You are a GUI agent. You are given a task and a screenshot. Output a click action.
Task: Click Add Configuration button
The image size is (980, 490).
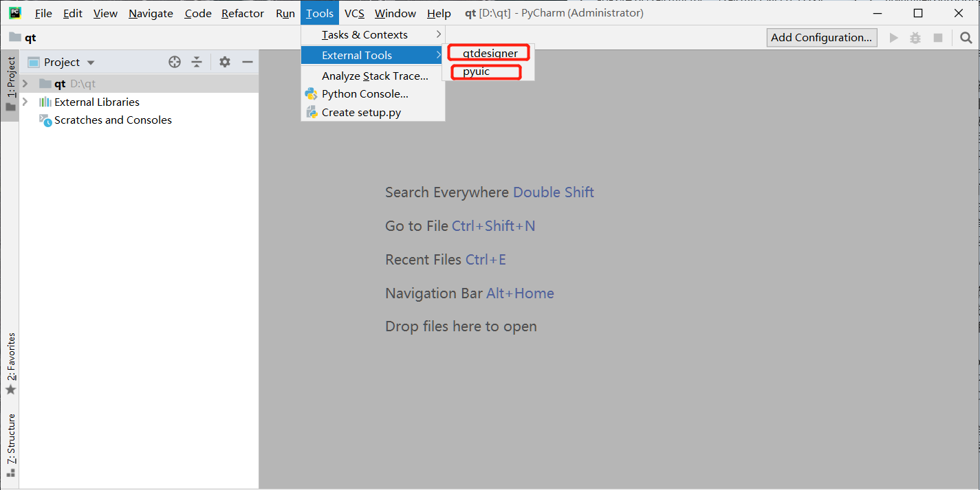[822, 37]
